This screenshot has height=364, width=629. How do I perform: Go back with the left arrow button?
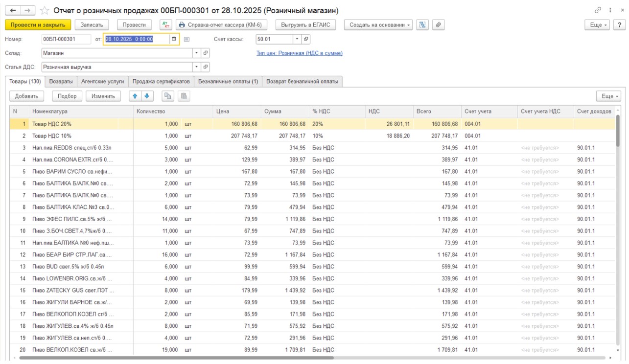click(13, 10)
